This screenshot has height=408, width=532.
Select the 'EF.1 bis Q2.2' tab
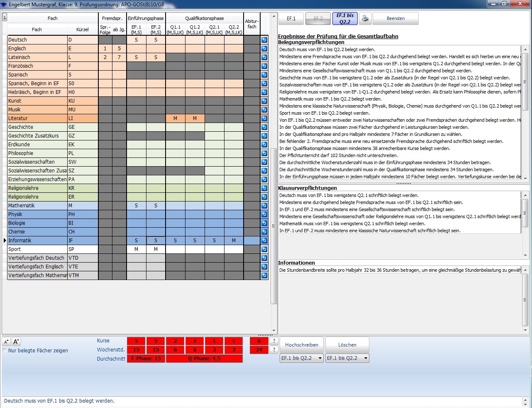tap(345, 19)
